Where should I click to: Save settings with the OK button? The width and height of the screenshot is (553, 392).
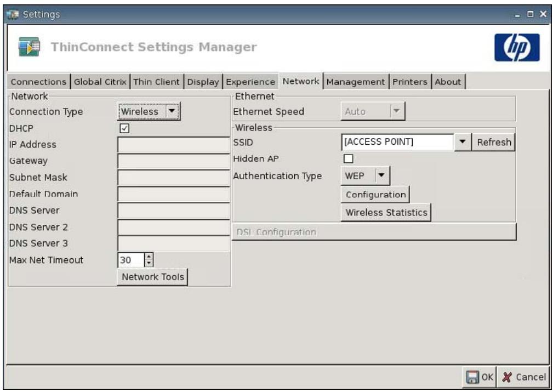[480, 377]
